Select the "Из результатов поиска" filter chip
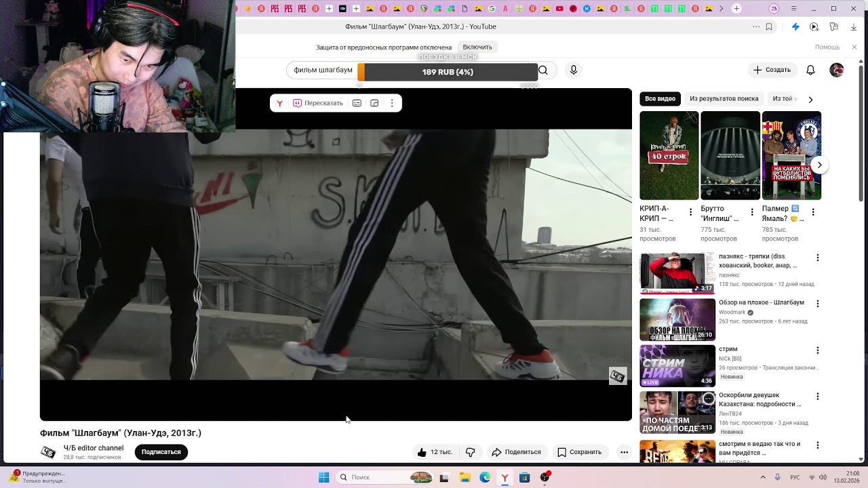 pyautogui.click(x=724, y=99)
